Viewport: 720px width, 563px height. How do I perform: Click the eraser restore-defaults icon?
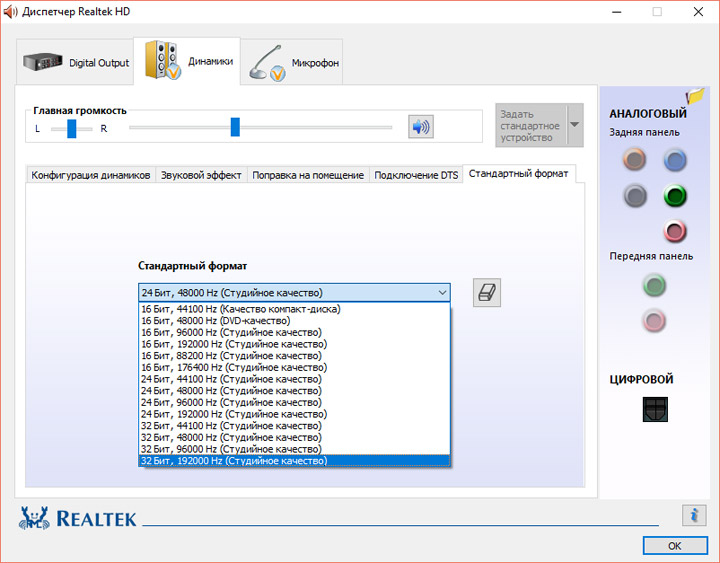[487, 293]
